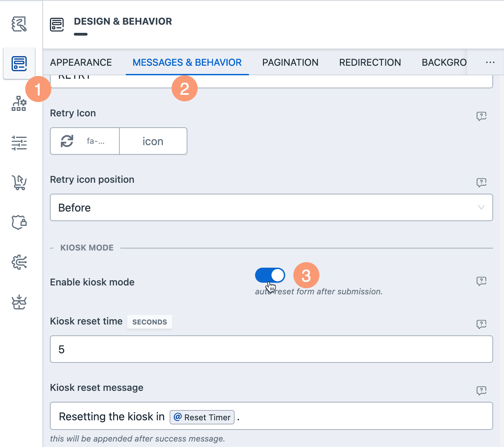This screenshot has width=504, height=447.
Task: Open the Pagination tab
Action: click(290, 62)
